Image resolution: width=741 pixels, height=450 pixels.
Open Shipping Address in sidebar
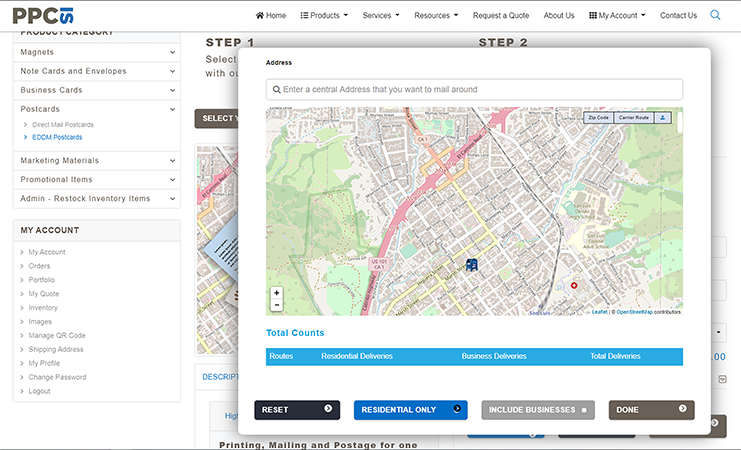(56, 349)
